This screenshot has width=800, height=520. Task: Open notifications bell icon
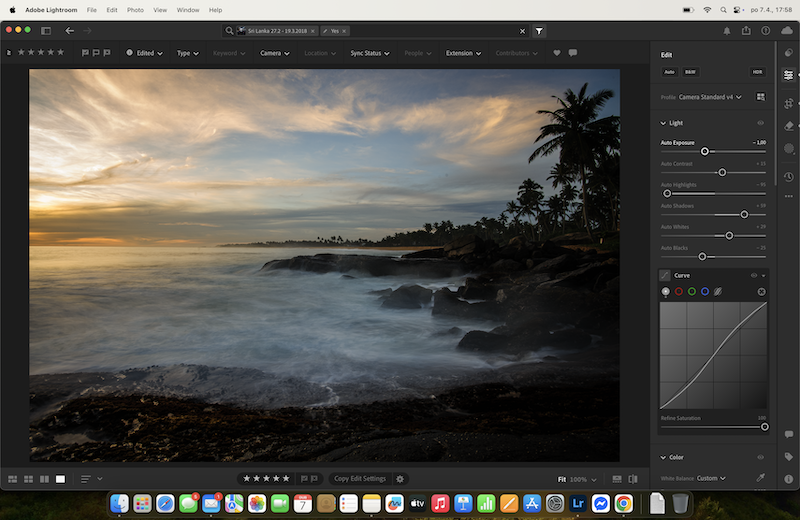click(727, 31)
